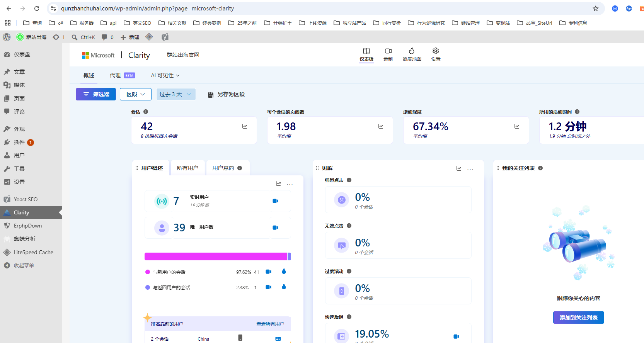Switch to the 概述 tab
The width and height of the screenshot is (644, 343).
pos(89,75)
